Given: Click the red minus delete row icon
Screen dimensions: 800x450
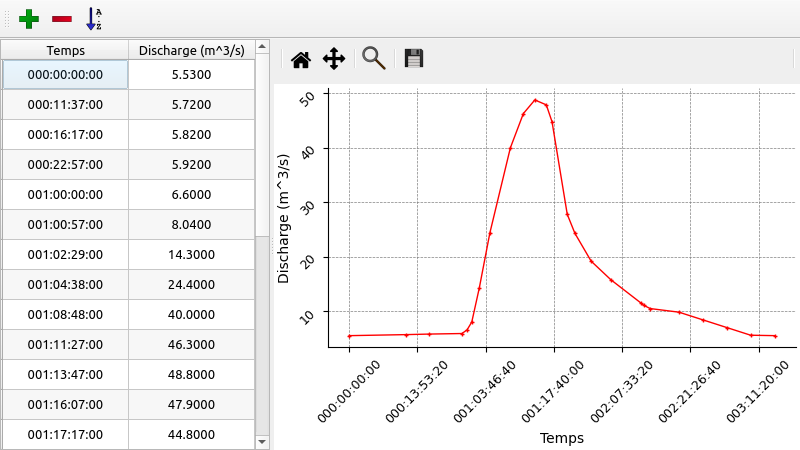Looking at the screenshot, I should click(x=62, y=18).
